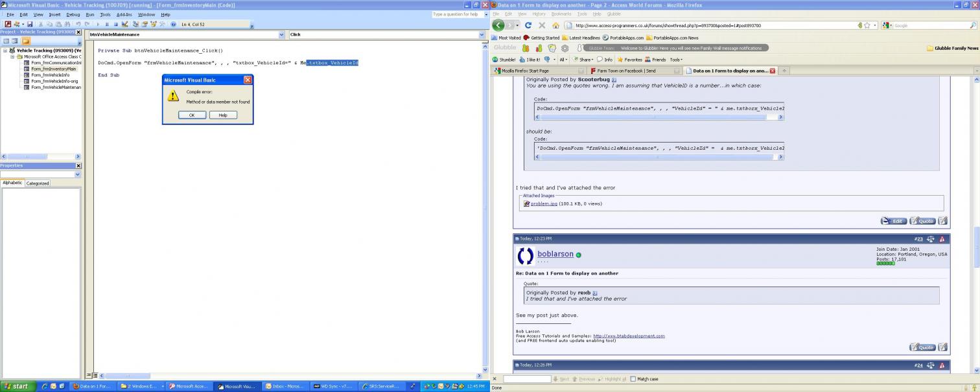Click the boblarson avatar image
Screen dimensions: 980x392
click(526, 256)
